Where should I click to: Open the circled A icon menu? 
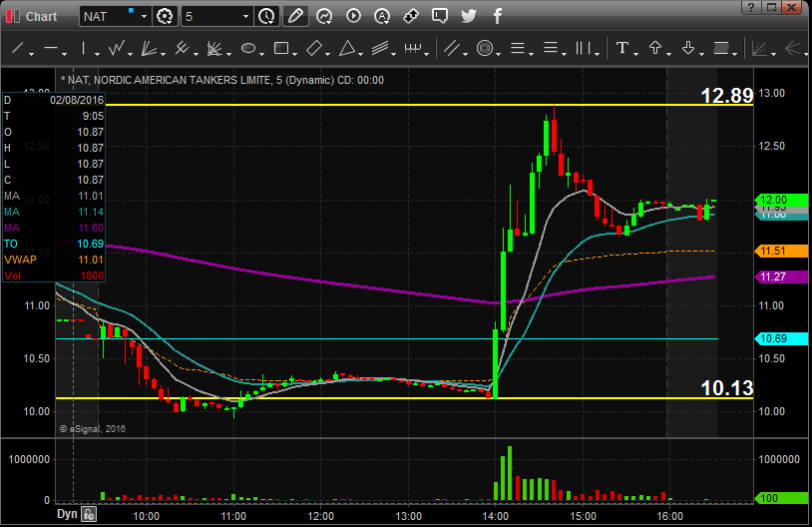click(382, 17)
